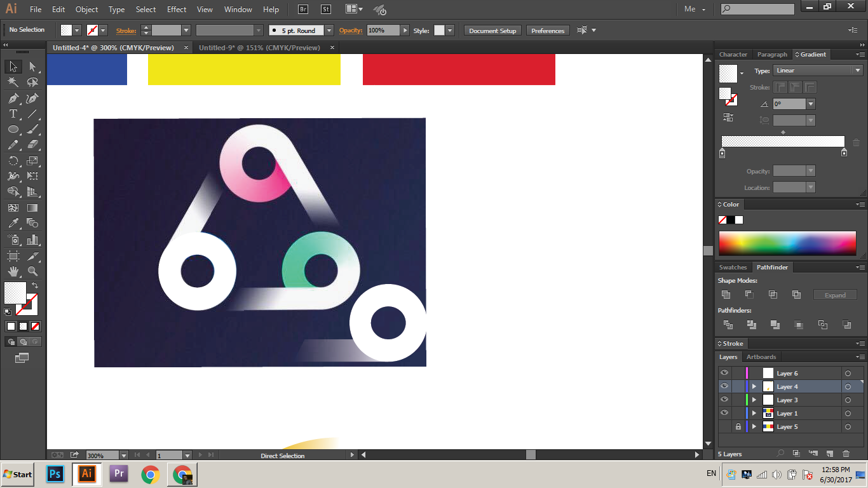Select the Free Transform tool
The height and width of the screenshot is (488, 868).
tap(33, 176)
